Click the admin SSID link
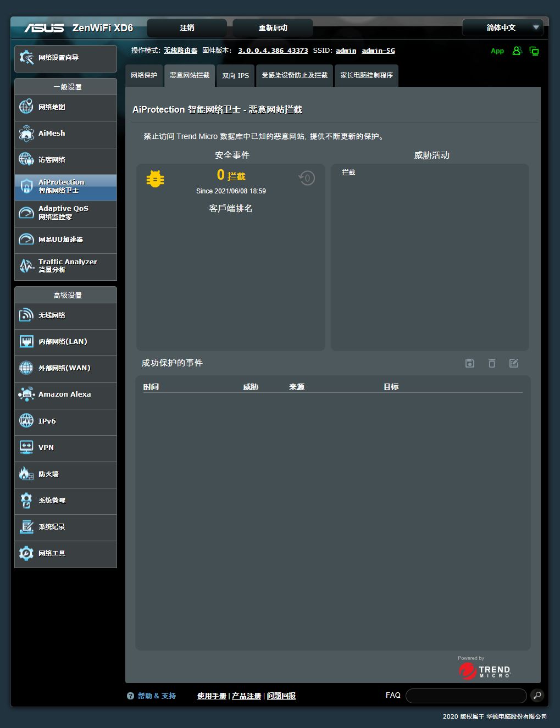Image resolution: width=560 pixels, height=728 pixels. 346,51
